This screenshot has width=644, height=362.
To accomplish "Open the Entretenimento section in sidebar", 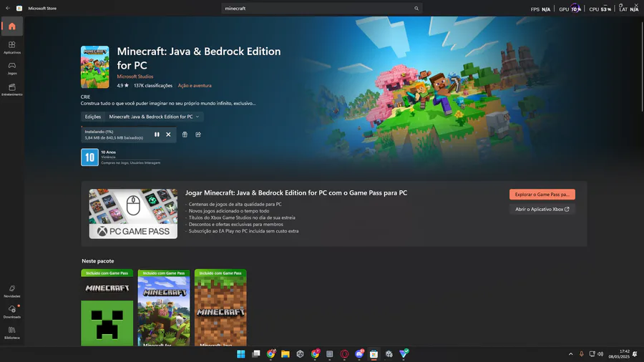I will tap(12, 89).
